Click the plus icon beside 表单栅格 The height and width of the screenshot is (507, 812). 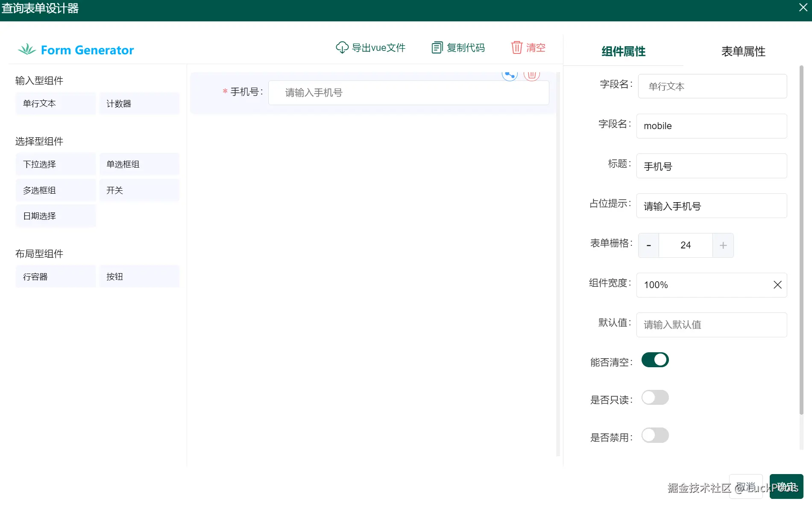coord(723,245)
